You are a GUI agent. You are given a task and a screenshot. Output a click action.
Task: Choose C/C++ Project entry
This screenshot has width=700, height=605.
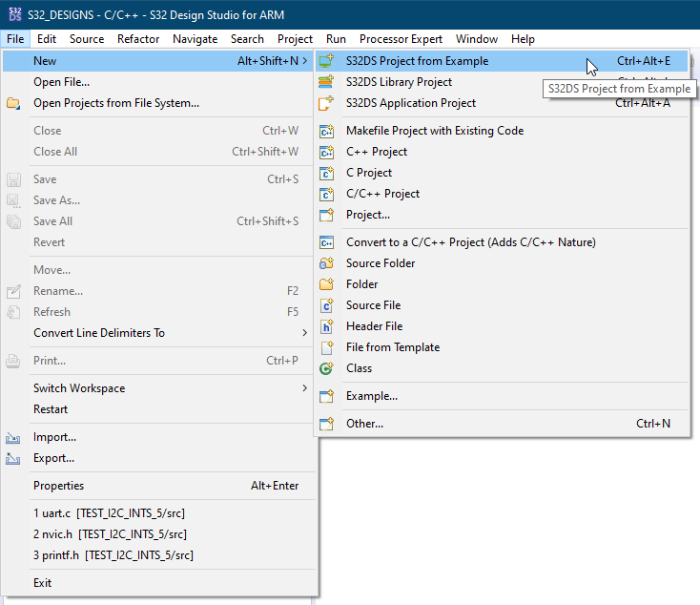click(x=502, y=194)
